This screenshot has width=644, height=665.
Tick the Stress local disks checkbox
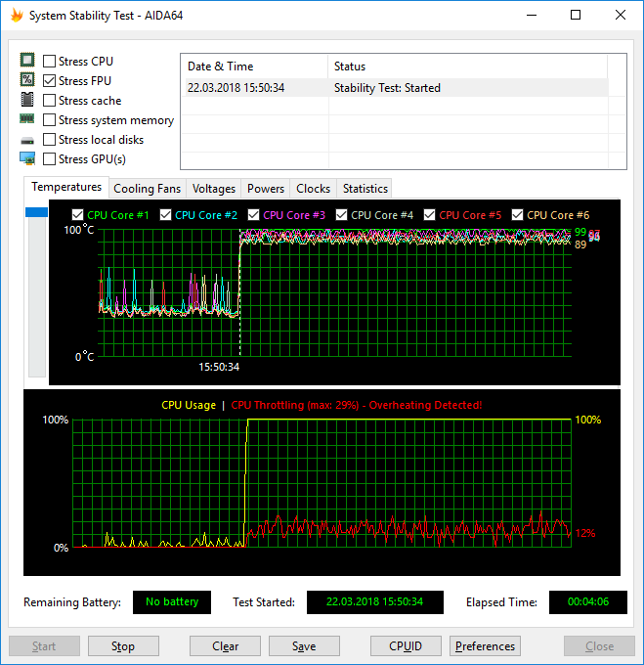point(49,140)
